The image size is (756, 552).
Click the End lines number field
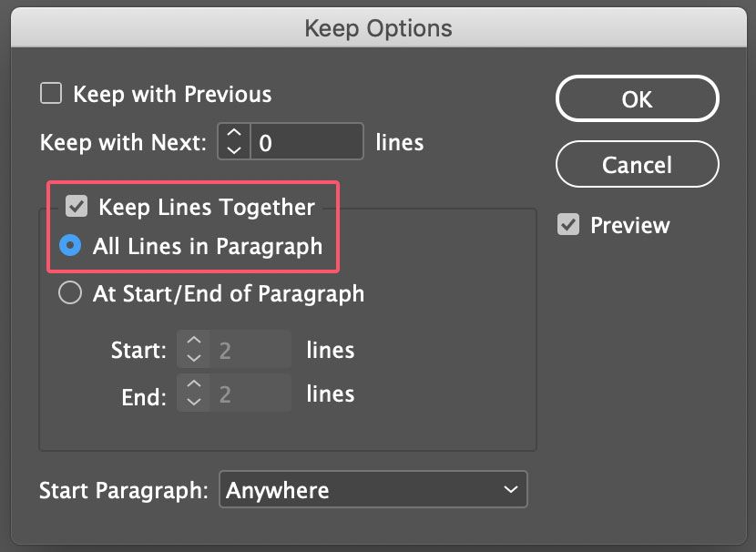pyautogui.click(x=250, y=394)
